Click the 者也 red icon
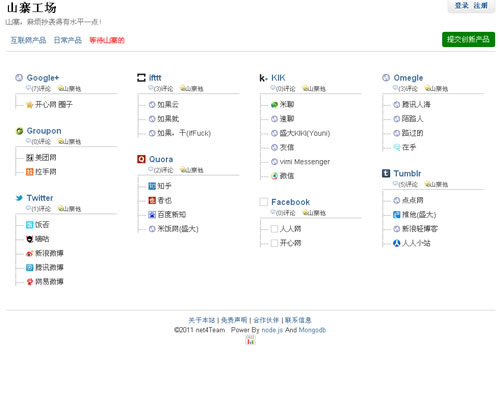This screenshot has width=500, height=400. [152, 201]
